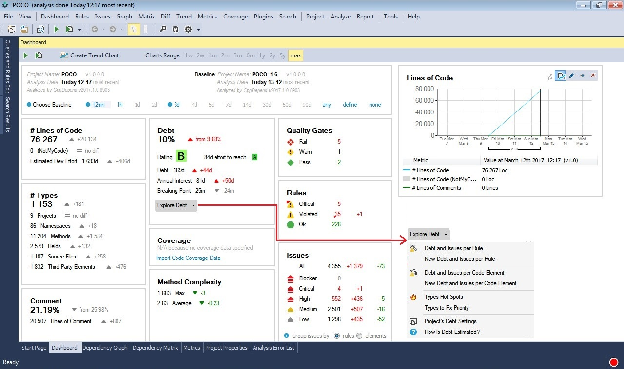Click the '76 267' lines of code value

44,139
